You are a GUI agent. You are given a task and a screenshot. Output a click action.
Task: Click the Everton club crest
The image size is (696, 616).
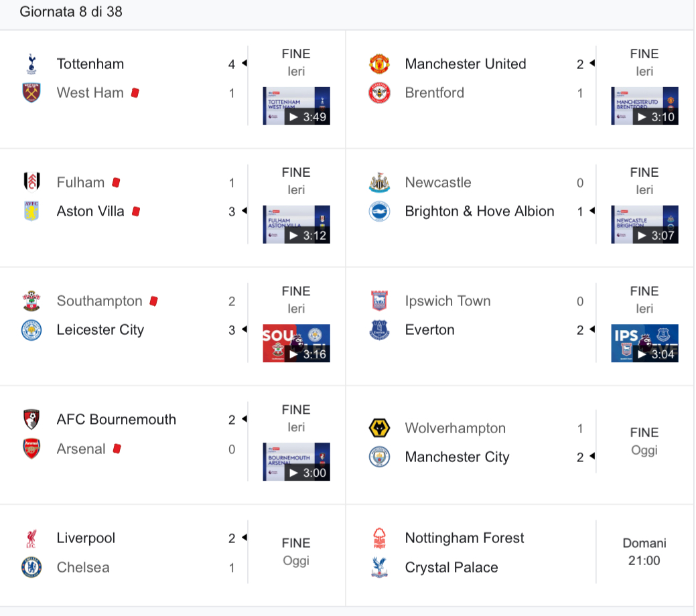click(x=380, y=329)
